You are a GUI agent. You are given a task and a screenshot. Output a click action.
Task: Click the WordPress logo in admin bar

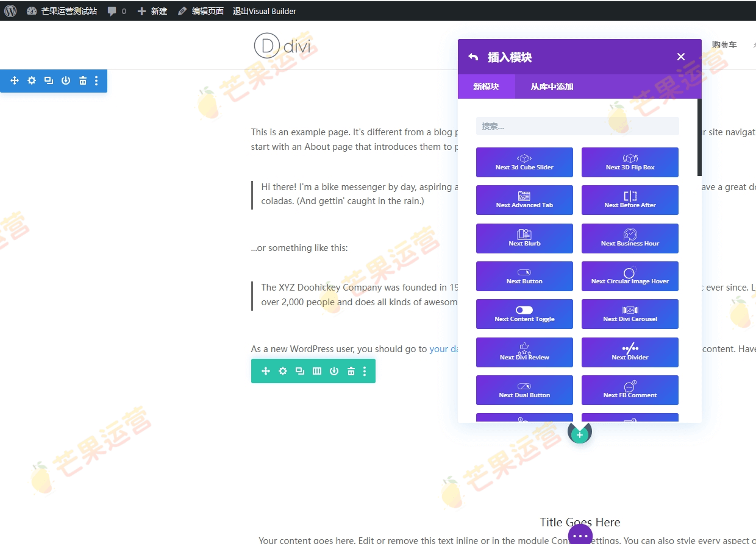pos(9,10)
